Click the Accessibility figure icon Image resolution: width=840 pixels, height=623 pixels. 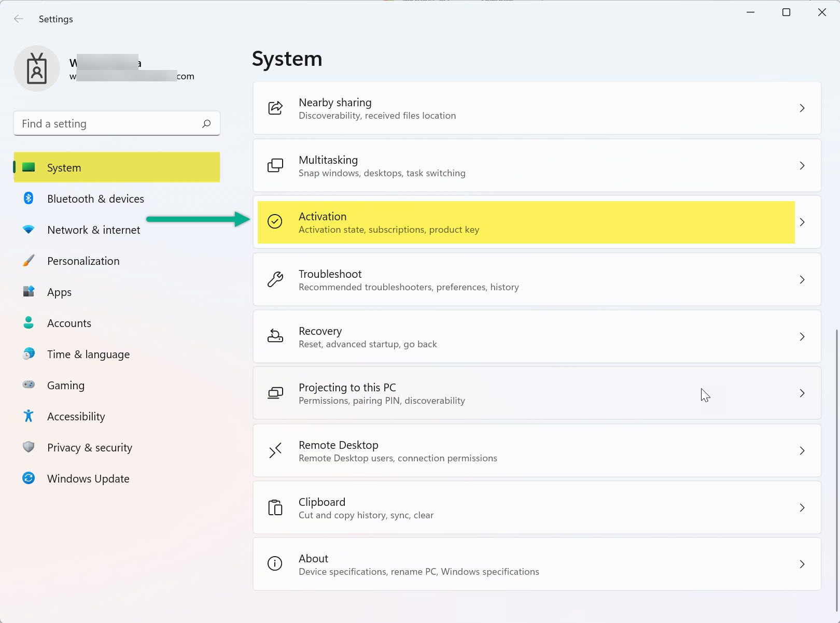[x=29, y=416]
